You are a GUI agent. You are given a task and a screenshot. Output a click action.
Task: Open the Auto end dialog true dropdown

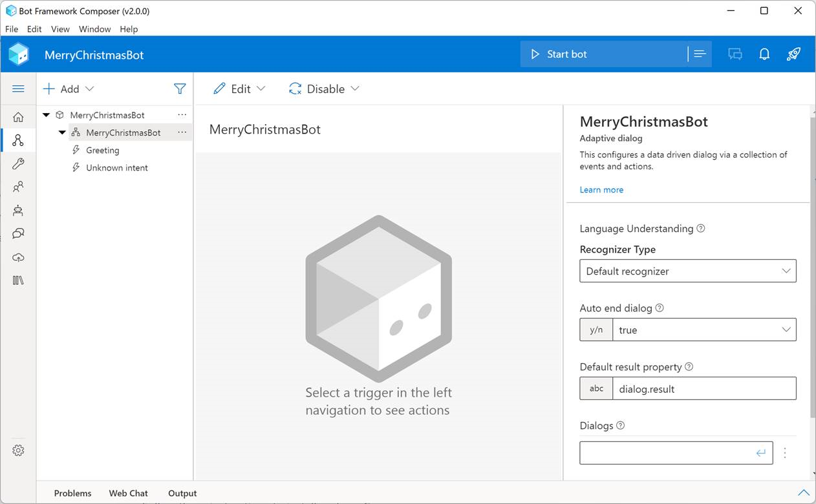pos(703,330)
